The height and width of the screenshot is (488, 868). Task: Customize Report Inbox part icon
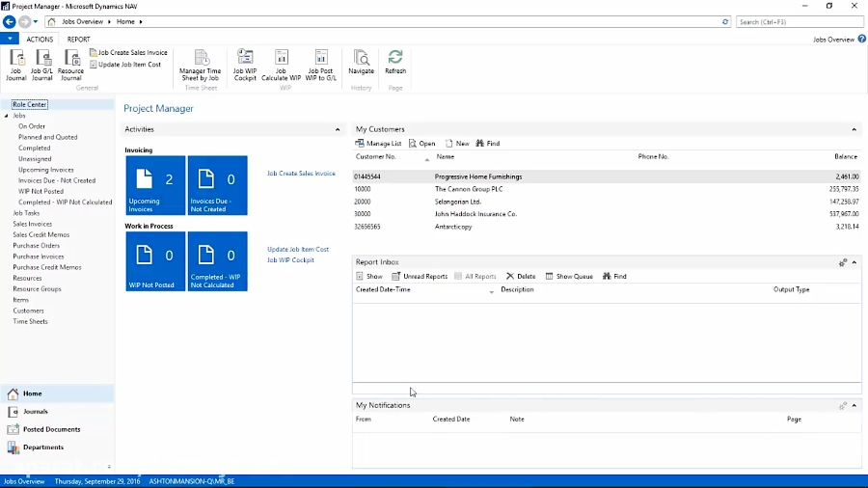coord(843,262)
